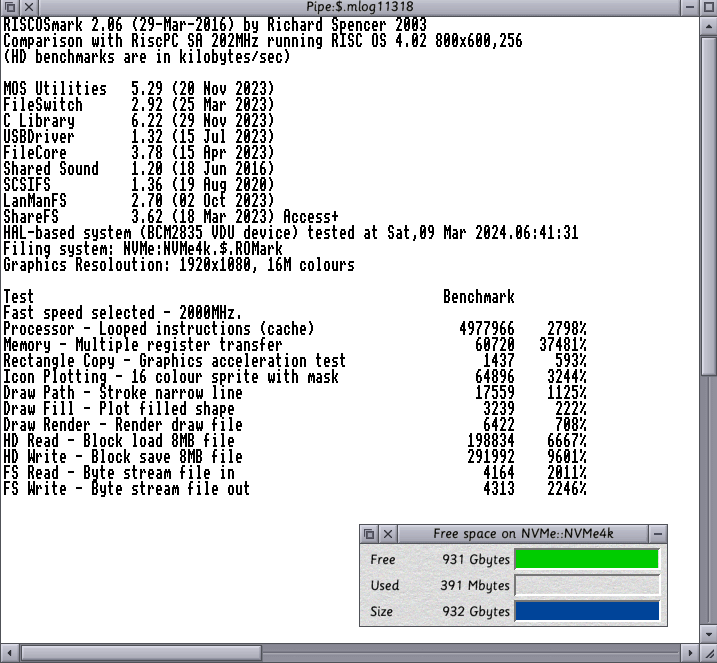The image size is (717, 663).
Task: Click the vertical scrollbar down arrow
Action: pyautogui.click(x=709, y=634)
